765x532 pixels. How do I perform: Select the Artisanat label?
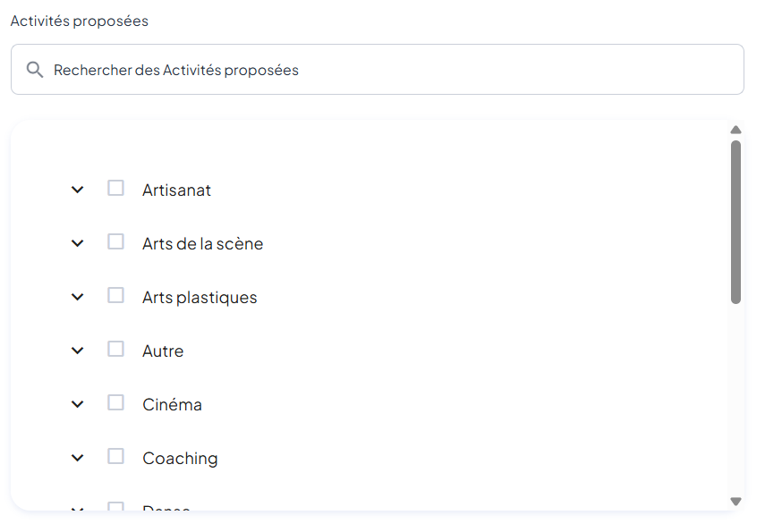point(176,190)
